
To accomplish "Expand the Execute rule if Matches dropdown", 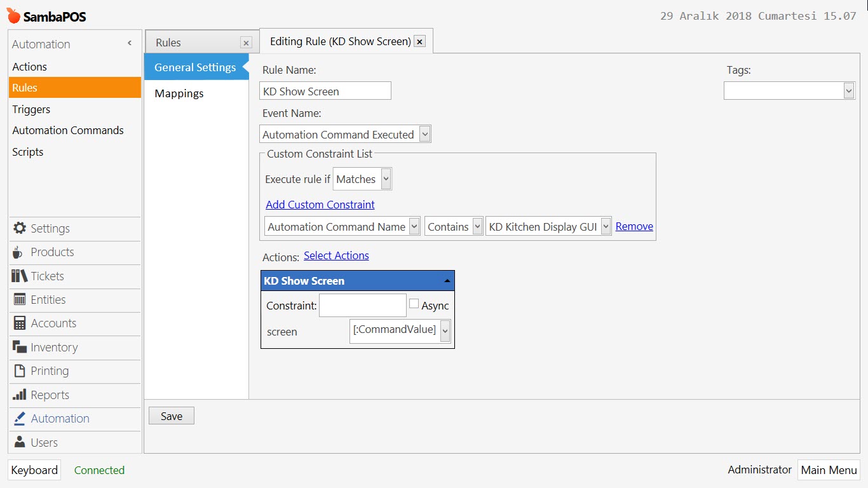I will click(386, 179).
